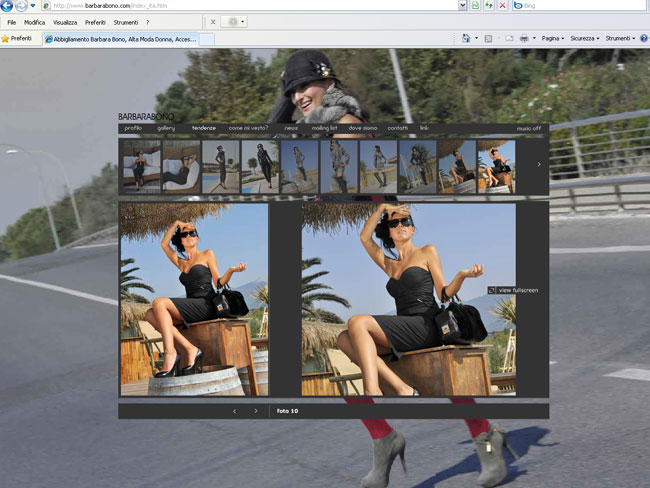
Task: Open the dove siamo page
Action: click(x=363, y=128)
